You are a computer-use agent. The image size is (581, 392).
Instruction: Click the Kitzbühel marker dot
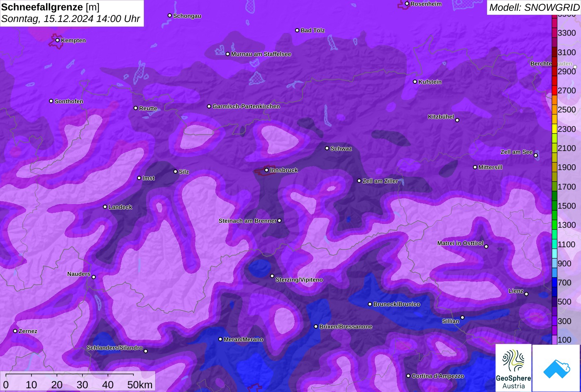coord(457,120)
